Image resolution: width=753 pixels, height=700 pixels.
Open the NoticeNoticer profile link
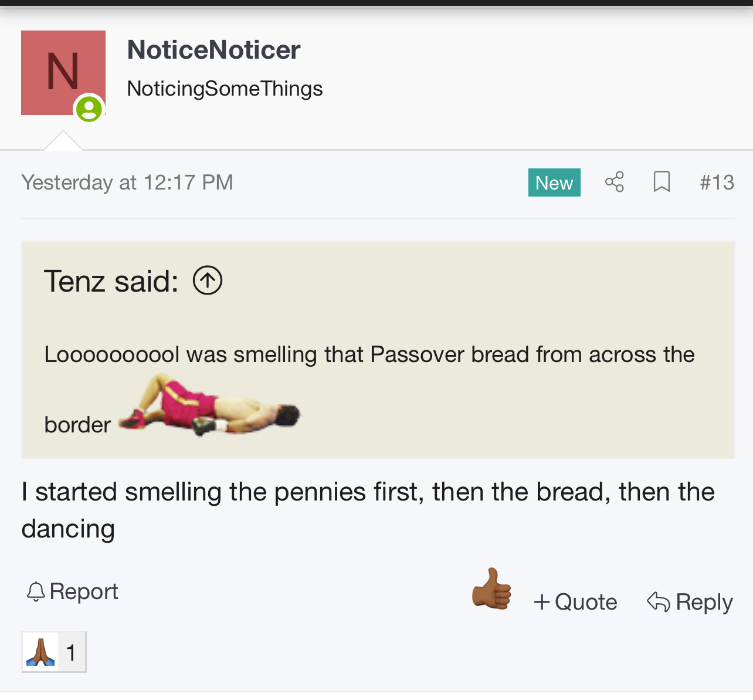213,50
